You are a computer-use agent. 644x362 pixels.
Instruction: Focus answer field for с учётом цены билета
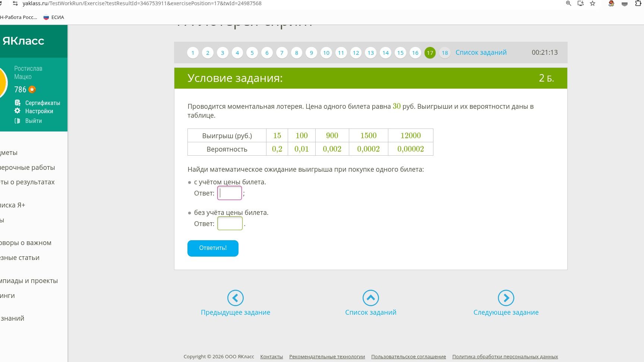click(230, 193)
